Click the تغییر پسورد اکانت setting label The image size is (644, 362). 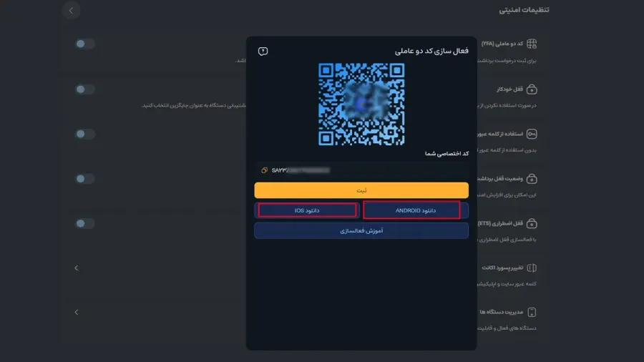(x=503, y=268)
